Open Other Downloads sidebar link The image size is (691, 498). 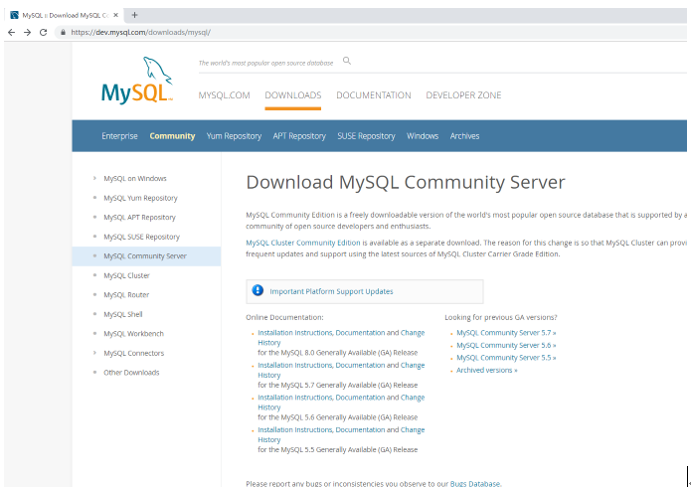click(131, 372)
